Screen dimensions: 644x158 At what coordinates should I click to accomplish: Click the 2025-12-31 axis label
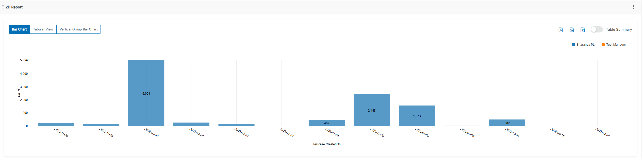pyautogui.click(x=513, y=132)
